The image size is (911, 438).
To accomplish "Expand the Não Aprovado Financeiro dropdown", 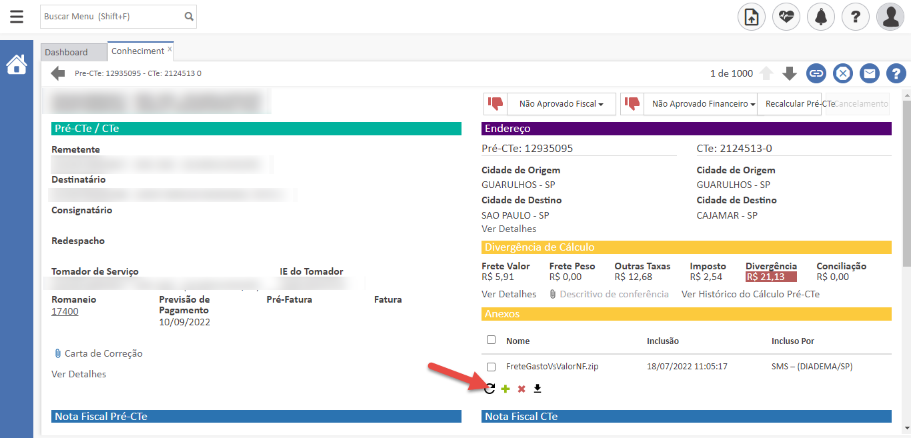I will tap(698, 103).
